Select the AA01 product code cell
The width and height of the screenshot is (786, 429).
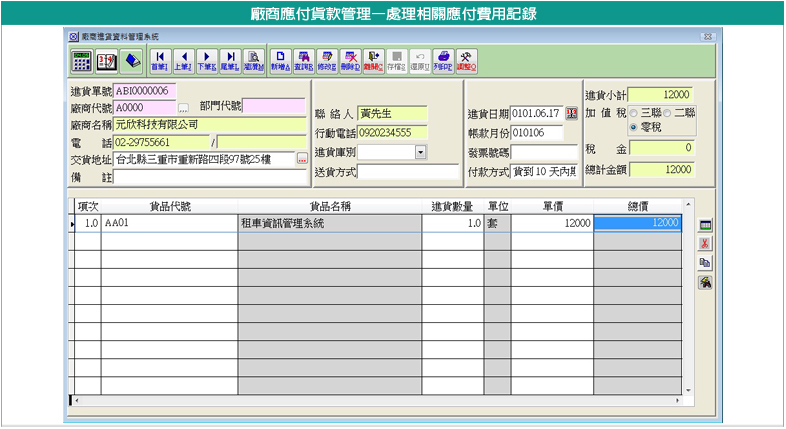click(168, 223)
